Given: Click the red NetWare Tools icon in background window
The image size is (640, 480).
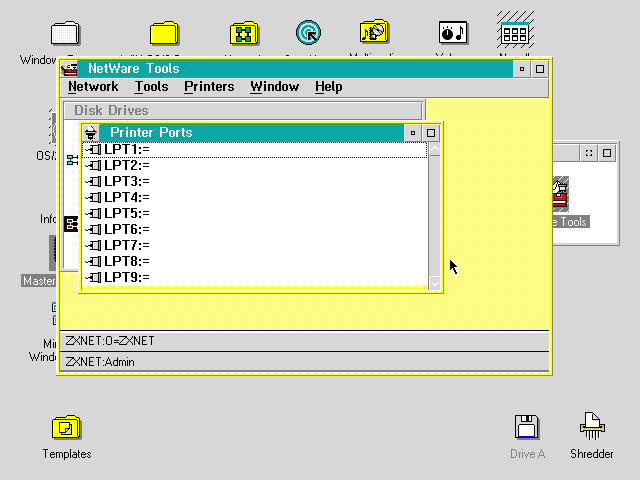Looking at the screenshot, I should (560, 194).
